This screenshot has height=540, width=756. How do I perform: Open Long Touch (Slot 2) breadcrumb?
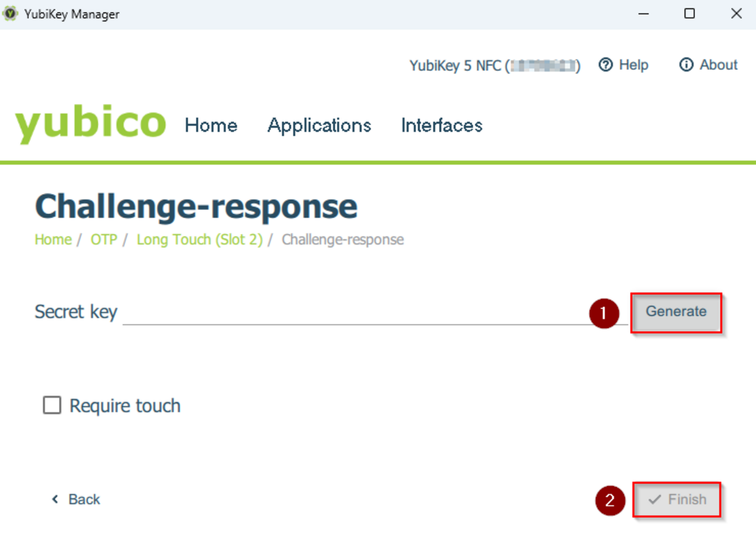(199, 239)
